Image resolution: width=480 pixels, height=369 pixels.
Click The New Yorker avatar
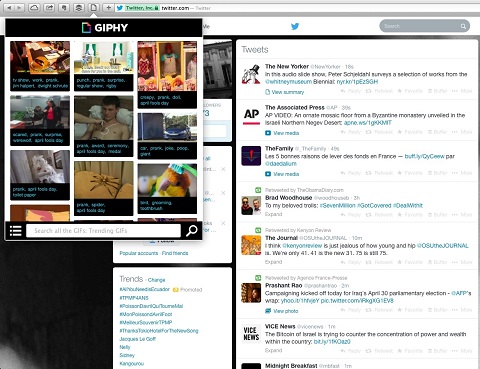tap(251, 74)
